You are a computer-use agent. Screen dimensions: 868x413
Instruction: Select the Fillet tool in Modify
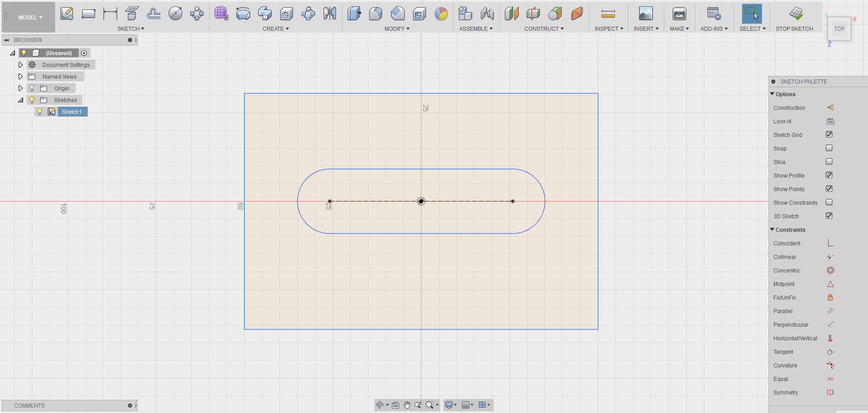point(376,14)
